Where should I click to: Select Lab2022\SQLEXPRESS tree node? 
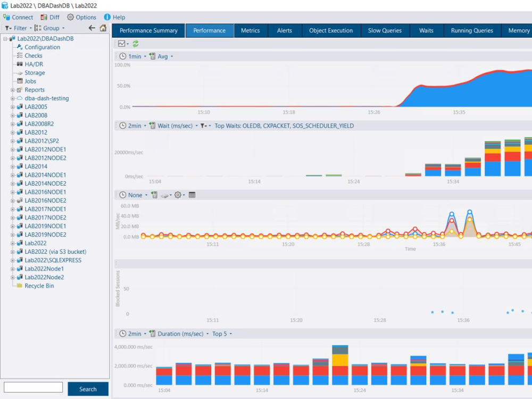(x=53, y=260)
